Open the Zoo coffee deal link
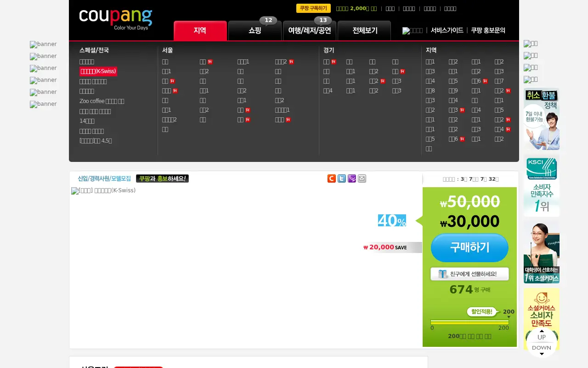 click(102, 101)
